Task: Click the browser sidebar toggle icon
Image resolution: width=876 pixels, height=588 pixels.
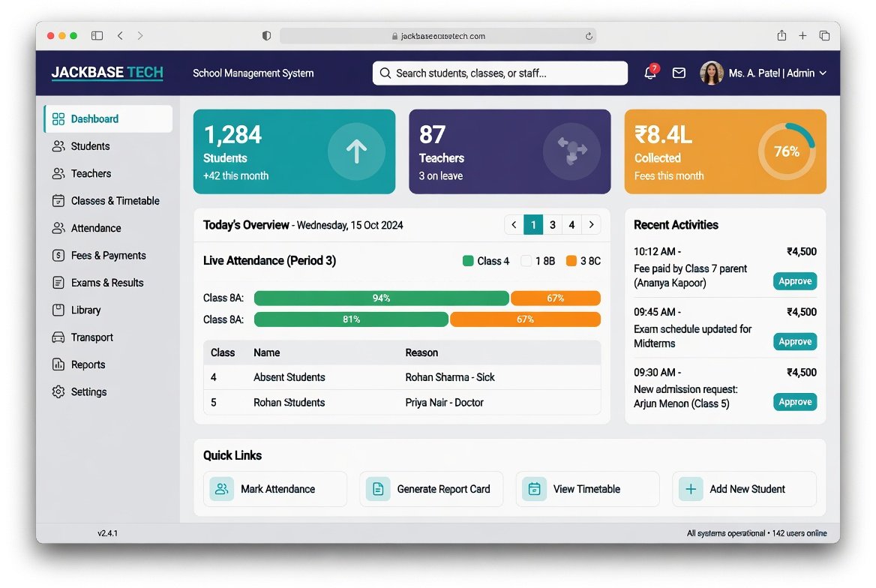Action: coord(97,36)
